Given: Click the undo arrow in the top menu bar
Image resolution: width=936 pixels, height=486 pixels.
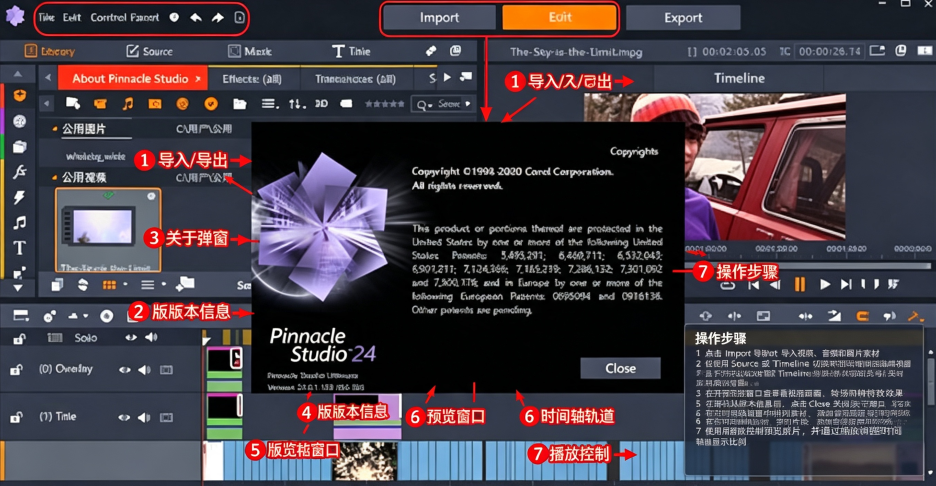Looking at the screenshot, I should tap(196, 17).
